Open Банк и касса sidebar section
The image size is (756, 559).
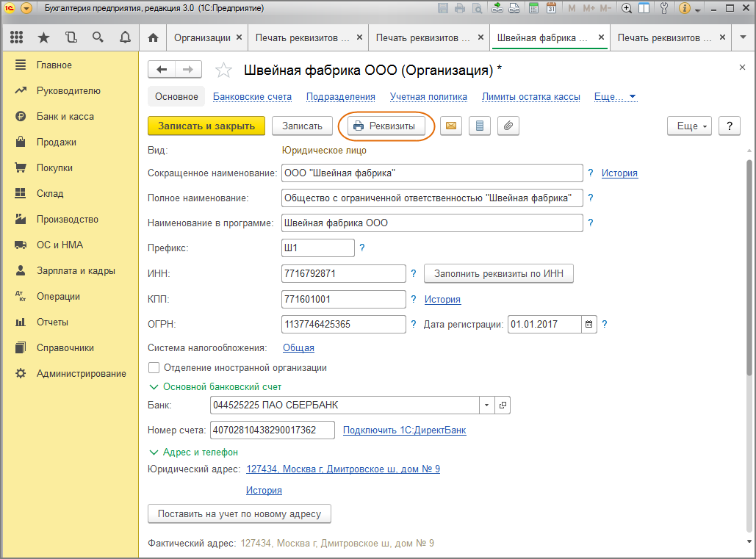[x=65, y=116]
